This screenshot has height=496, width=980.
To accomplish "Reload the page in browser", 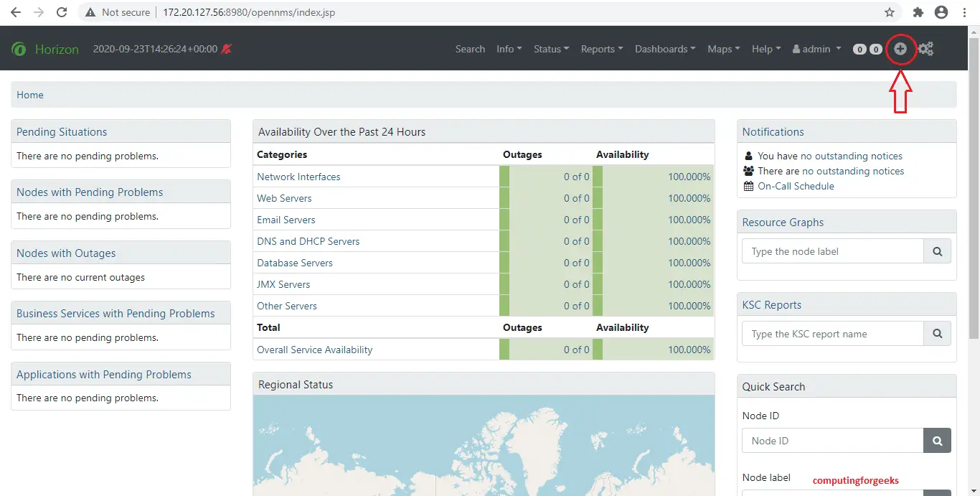I will tap(62, 12).
